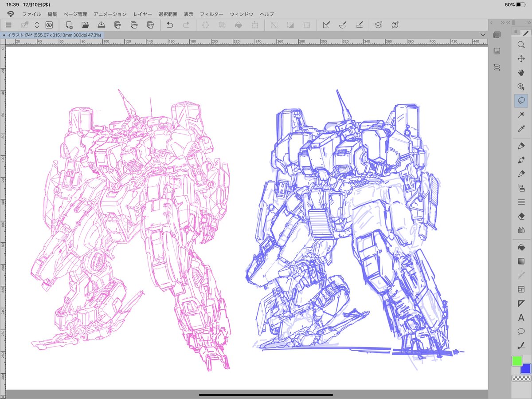Toggle the show selection border icon
This screenshot has height=399, width=532.
pyautogui.click(x=307, y=25)
